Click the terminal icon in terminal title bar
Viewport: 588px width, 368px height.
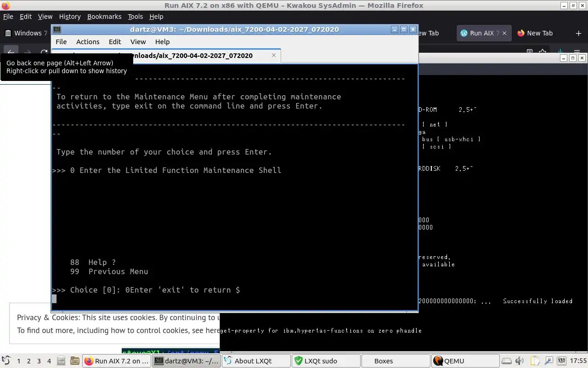click(x=57, y=29)
